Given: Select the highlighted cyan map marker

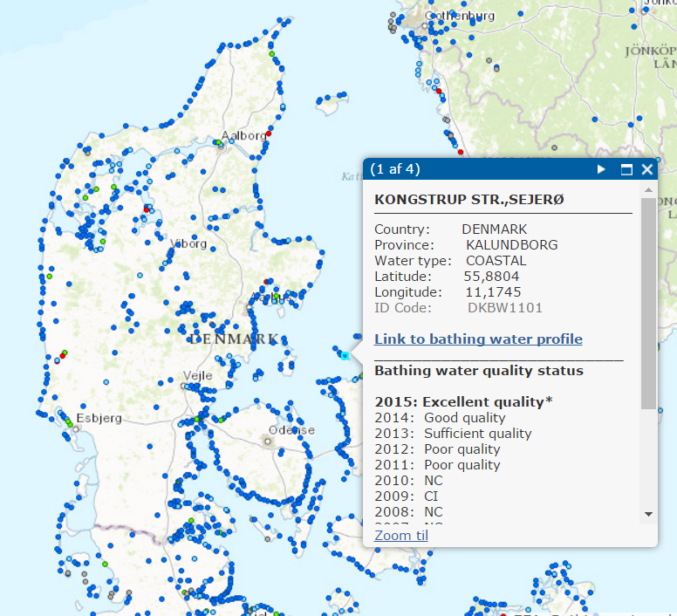Looking at the screenshot, I should click(x=345, y=355).
